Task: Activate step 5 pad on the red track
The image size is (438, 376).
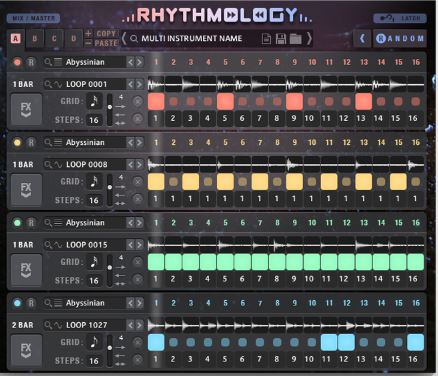Action: 225,101
